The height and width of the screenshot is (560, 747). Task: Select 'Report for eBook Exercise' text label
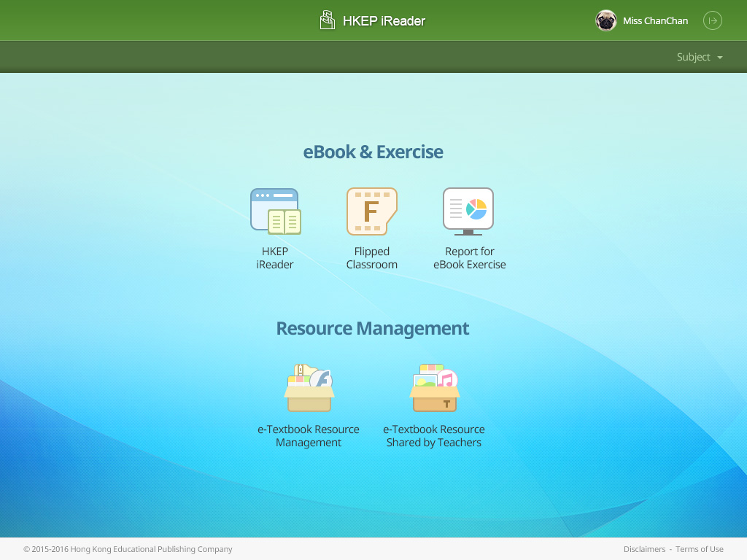point(469,258)
